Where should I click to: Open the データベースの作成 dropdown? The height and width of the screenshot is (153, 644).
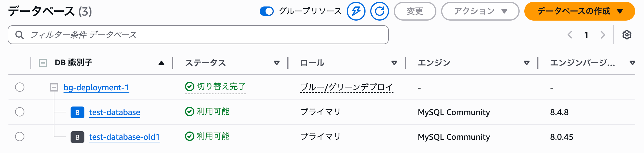click(x=579, y=11)
